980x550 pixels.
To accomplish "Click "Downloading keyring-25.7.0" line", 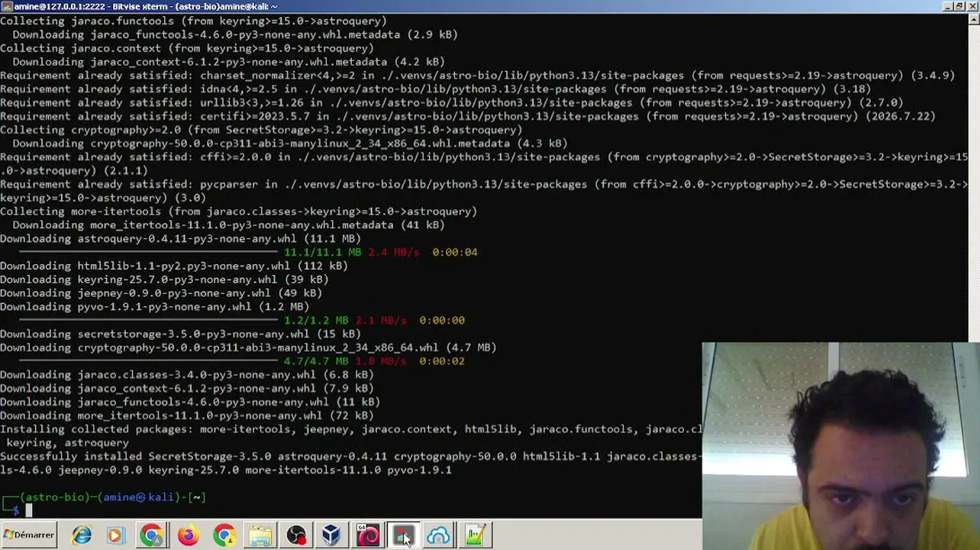I will coord(164,280).
